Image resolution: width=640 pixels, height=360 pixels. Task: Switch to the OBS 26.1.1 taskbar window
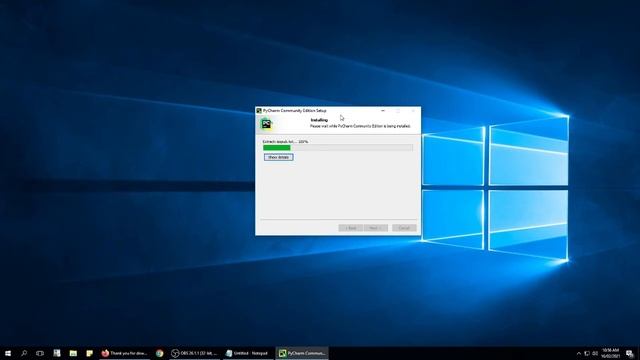(195, 353)
